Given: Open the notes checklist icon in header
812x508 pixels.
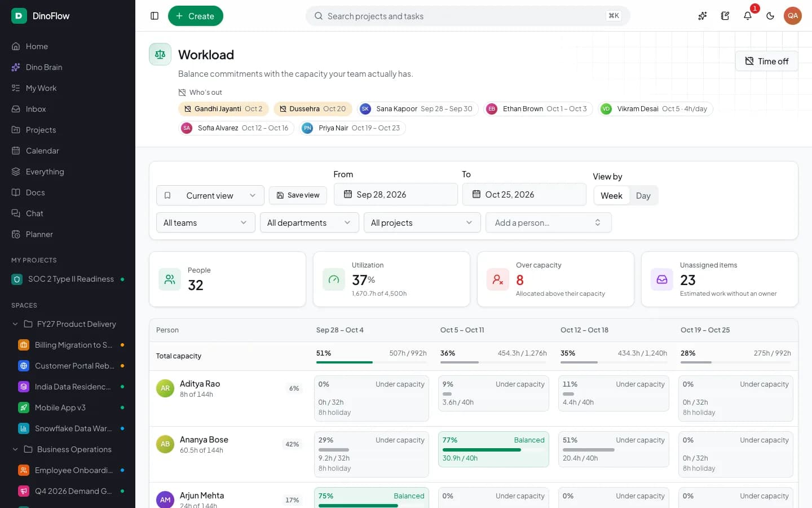Looking at the screenshot, I should tap(725, 16).
